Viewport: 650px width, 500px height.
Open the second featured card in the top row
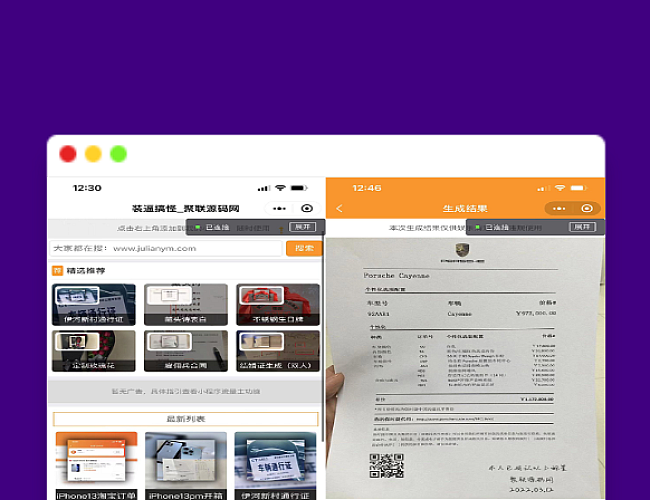[x=186, y=305]
